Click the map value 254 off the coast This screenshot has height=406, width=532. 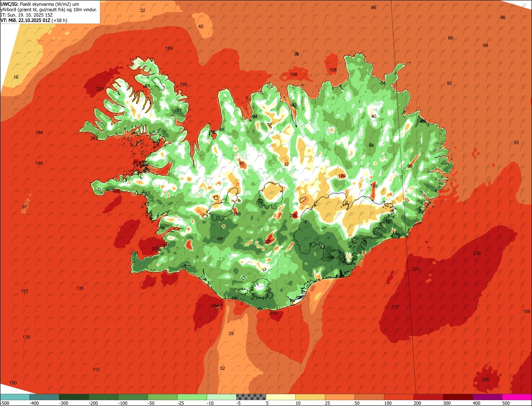[x=215, y=306]
